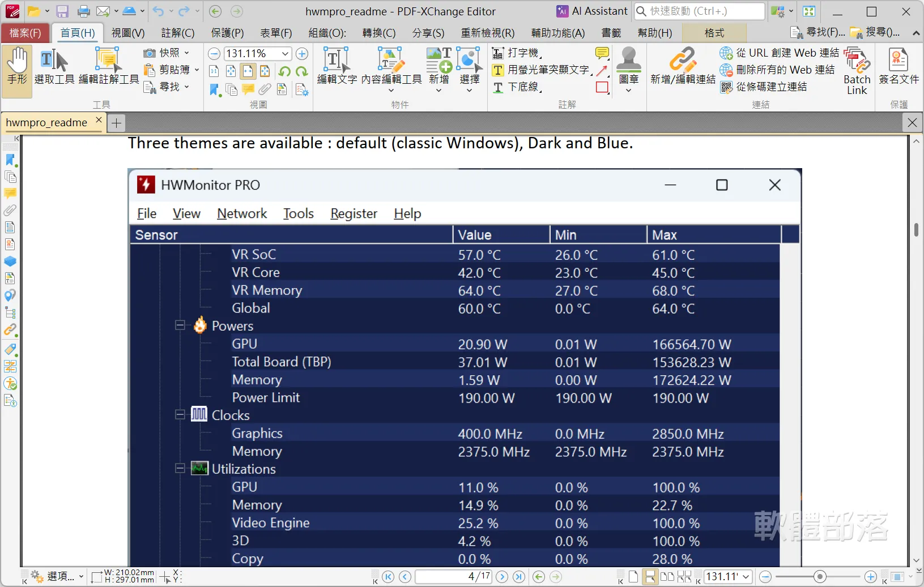
Task: Switch to the 視圖(V) tab
Action: click(x=128, y=33)
